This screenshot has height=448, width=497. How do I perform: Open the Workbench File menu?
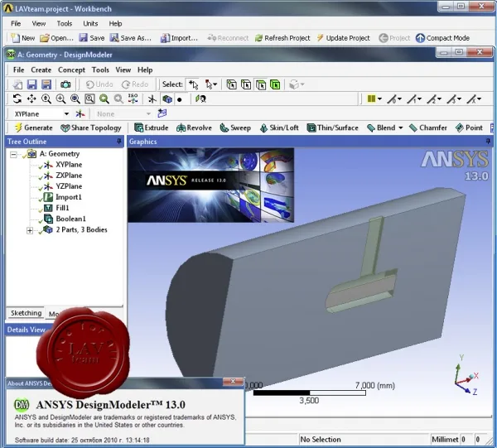[x=16, y=23]
